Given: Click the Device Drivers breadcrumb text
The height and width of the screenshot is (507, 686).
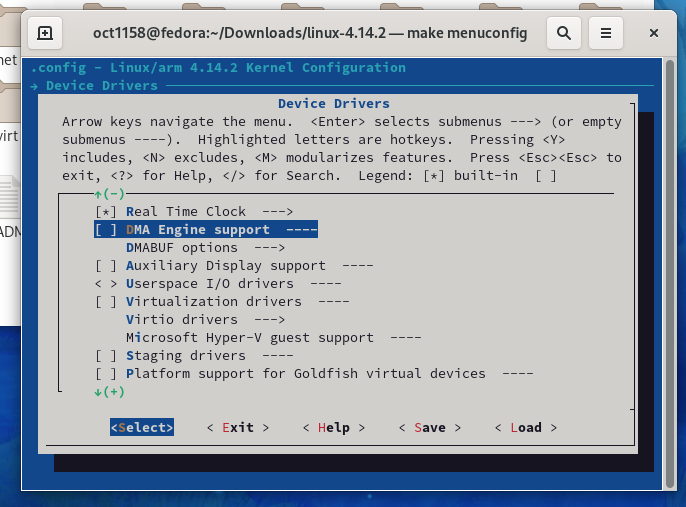Looking at the screenshot, I should (102, 86).
